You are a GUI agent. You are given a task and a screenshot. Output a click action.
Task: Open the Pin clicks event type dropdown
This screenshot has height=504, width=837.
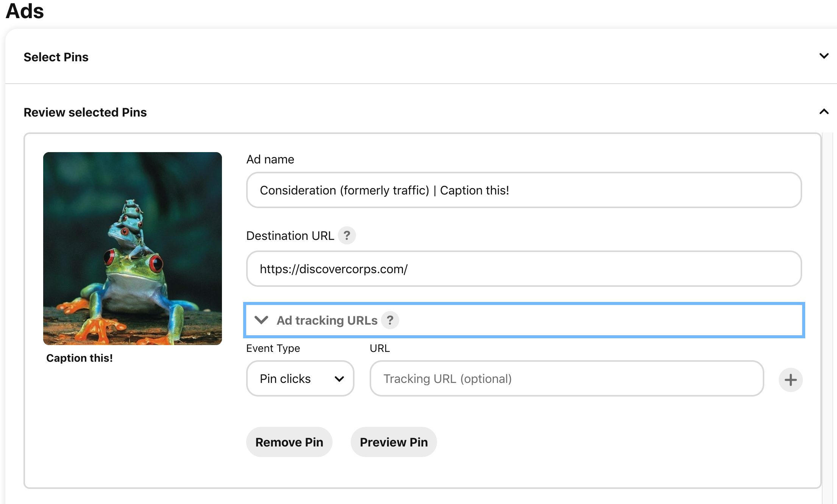click(x=300, y=378)
